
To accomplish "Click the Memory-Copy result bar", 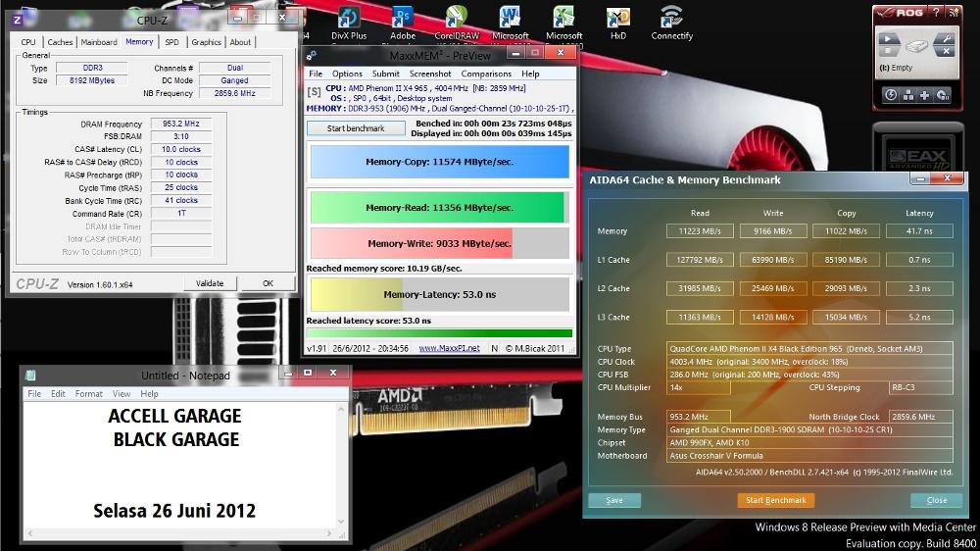I will coord(439,162).
